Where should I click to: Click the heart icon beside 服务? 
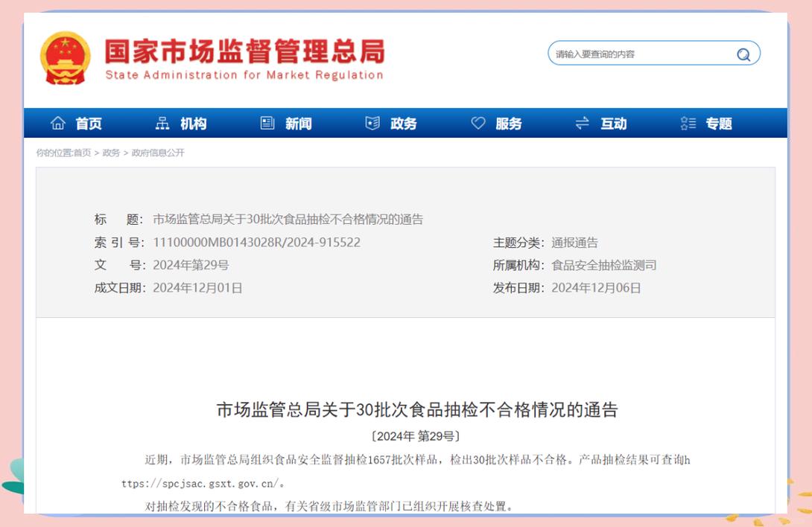tap(478, 124)
